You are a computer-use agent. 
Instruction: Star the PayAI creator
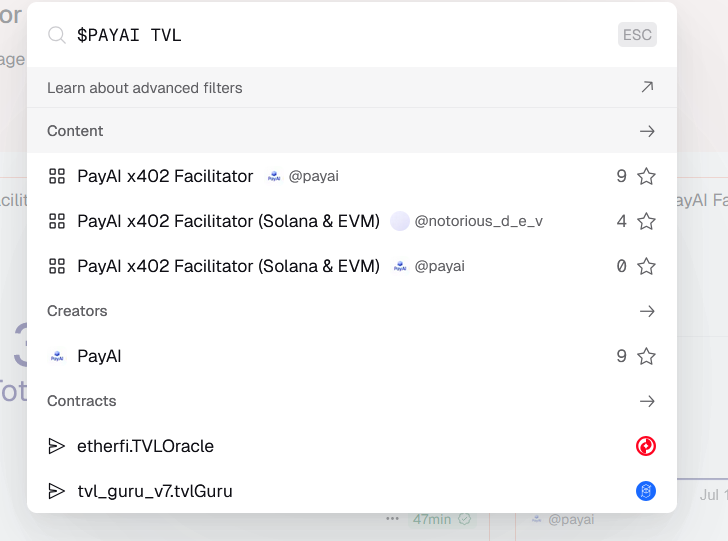646,356
